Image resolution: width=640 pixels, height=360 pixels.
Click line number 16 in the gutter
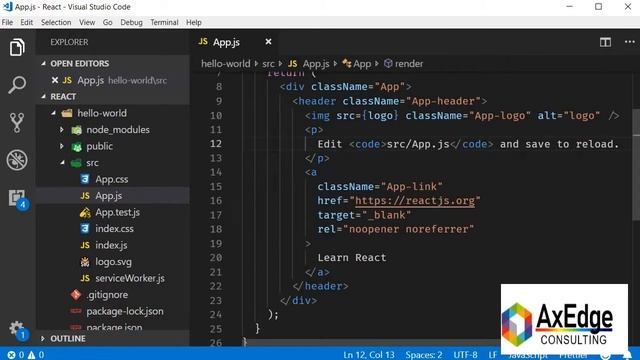pyautogui.click(x=216, y=201)
